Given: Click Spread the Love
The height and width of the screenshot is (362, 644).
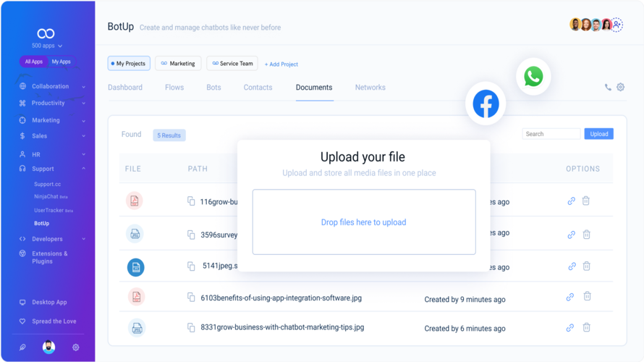Looking at the screenshot, I should (54, 321).
